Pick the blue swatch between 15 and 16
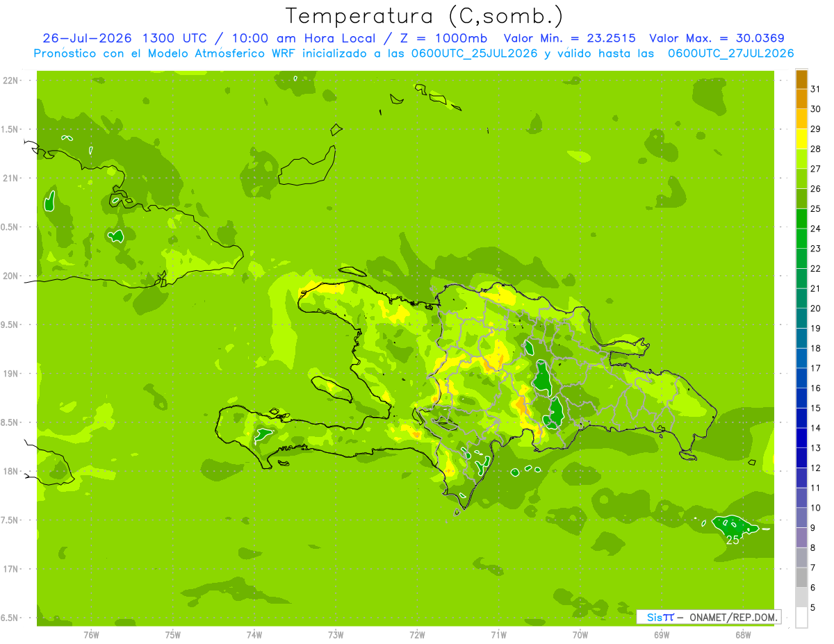The image size is (834, 644). click(801, 399)
